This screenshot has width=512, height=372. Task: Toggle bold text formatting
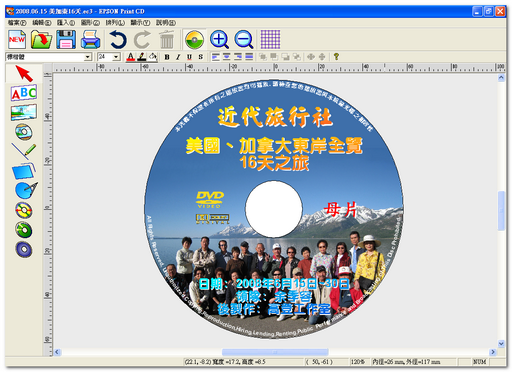[x=167, y=57]
